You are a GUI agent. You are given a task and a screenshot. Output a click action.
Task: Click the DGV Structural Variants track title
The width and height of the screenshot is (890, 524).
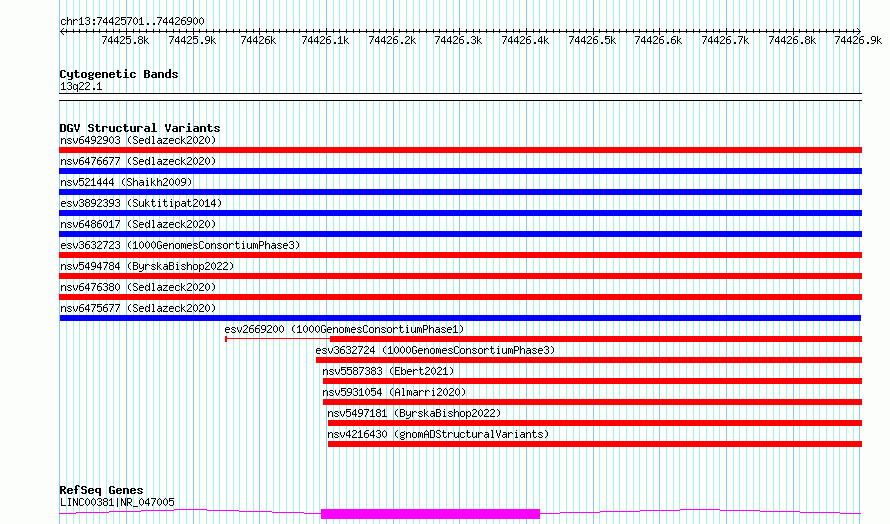pyautogui.click(x=140, y=128)
